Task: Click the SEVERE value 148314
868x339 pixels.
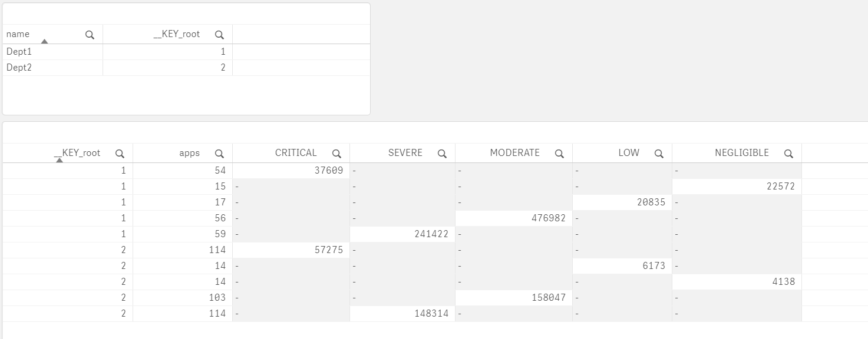Action: (x=433, y=314)
